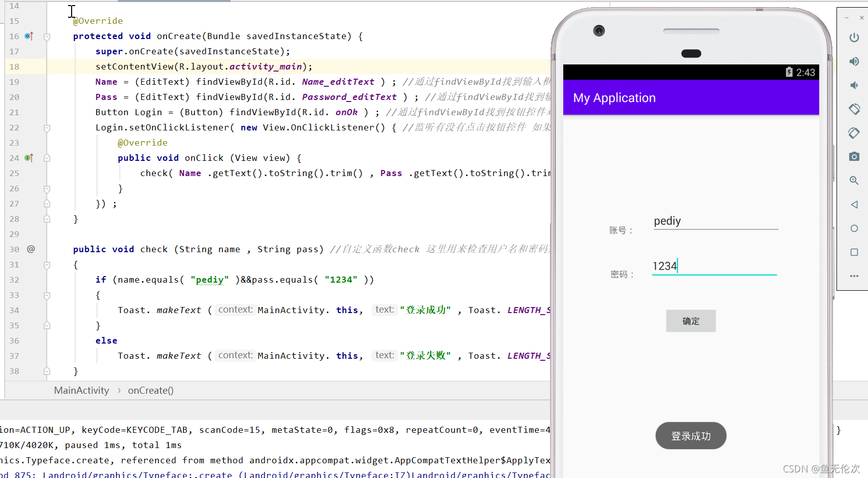Click the 密码 label in the app
The height and width of the screenshot is (478, 868).
(x=622, y=275)
